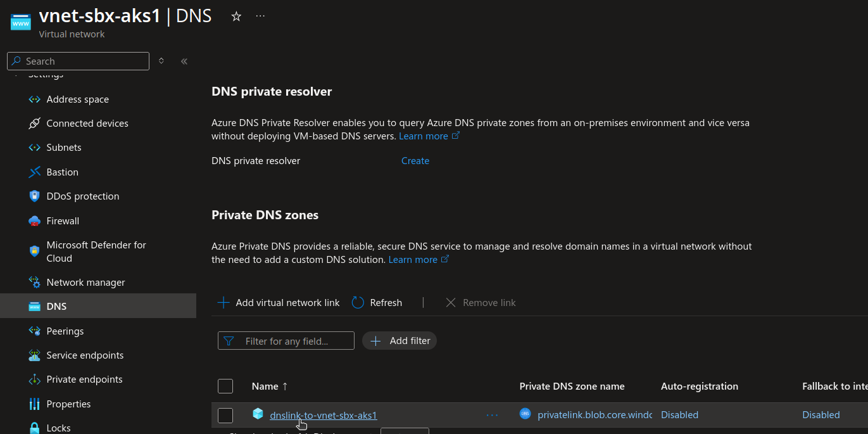Click the Microsoft Defender for Cloud shield icon

tap(35, 252)
